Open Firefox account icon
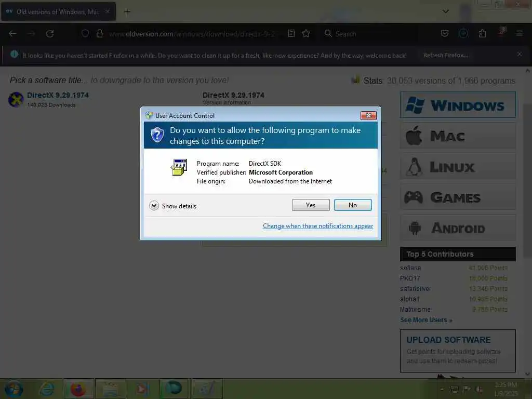This screenshot has width=532, height=399. (463, 33)
